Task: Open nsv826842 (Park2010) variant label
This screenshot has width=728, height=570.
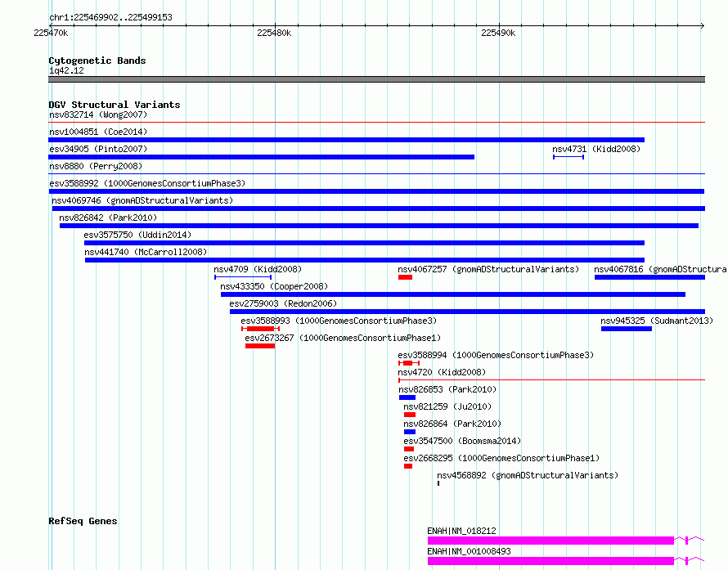Action: 108,218
